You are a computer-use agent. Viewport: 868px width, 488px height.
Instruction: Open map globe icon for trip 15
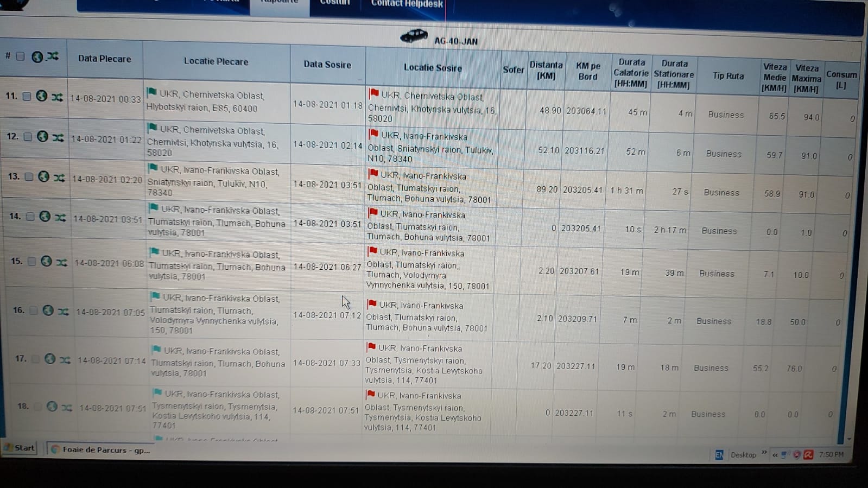[46, 261]
